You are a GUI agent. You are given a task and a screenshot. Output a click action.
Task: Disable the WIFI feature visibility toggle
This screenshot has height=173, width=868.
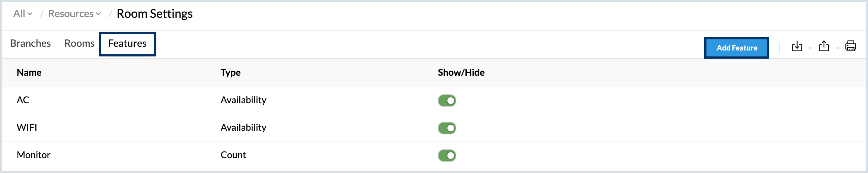click(x=447, y=128)
